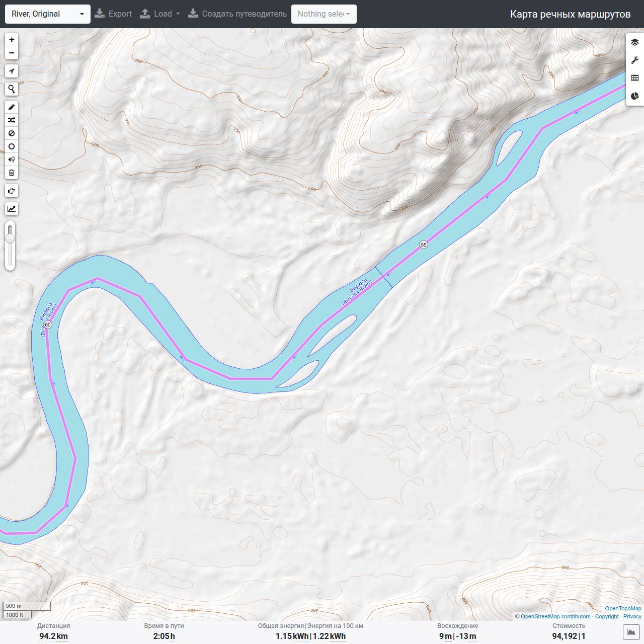This screenshot has width=644, height=644.
Task: Click Создать путеводитель button
Action: coord(237,14)
